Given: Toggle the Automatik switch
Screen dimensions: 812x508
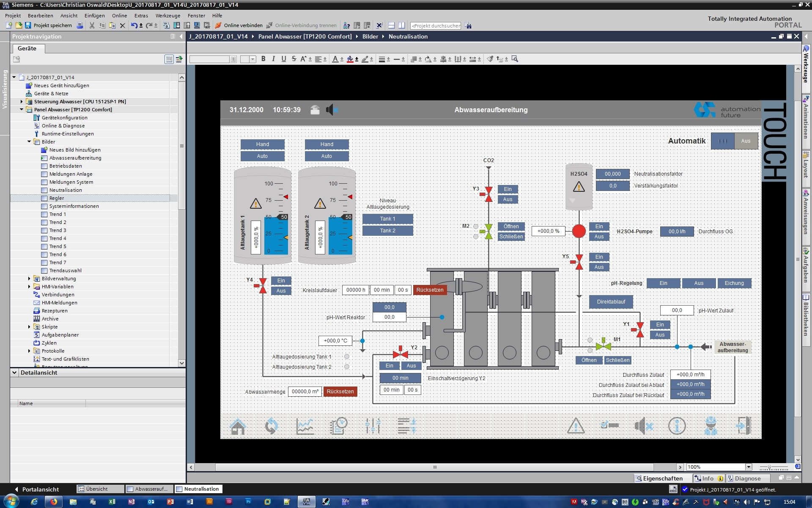Looking at the screenshot, I should 734,141.
